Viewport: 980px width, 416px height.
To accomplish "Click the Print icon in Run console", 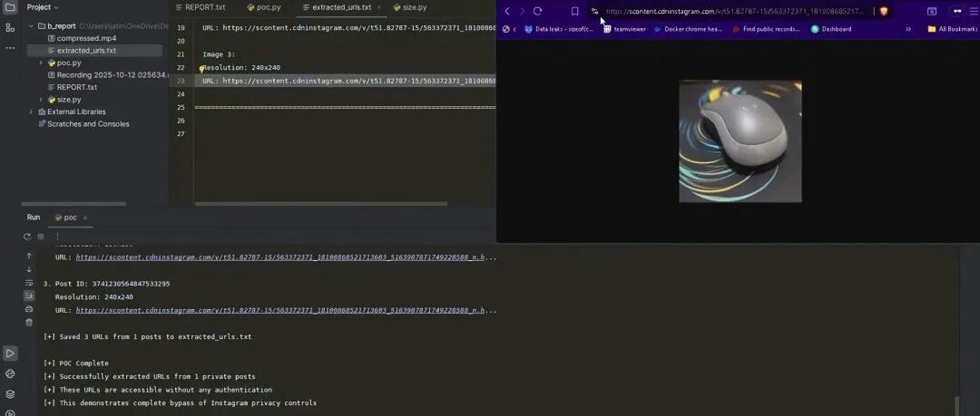I will coord(29,309).
